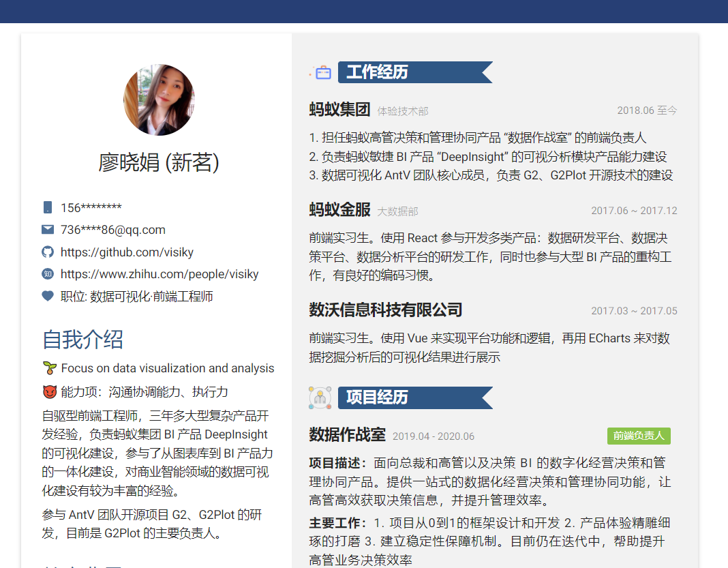The width and height of the screenshot is (728, 568).
Task: Click the date 2017.06 ~ 2017.12
Action: 634,211
